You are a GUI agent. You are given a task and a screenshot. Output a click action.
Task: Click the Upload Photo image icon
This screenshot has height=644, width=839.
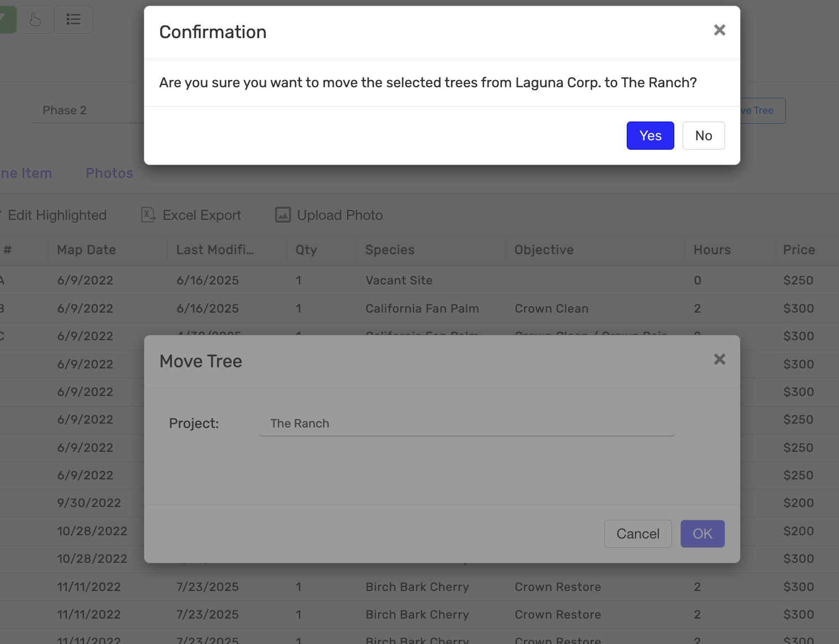click(x=283, y=215)
